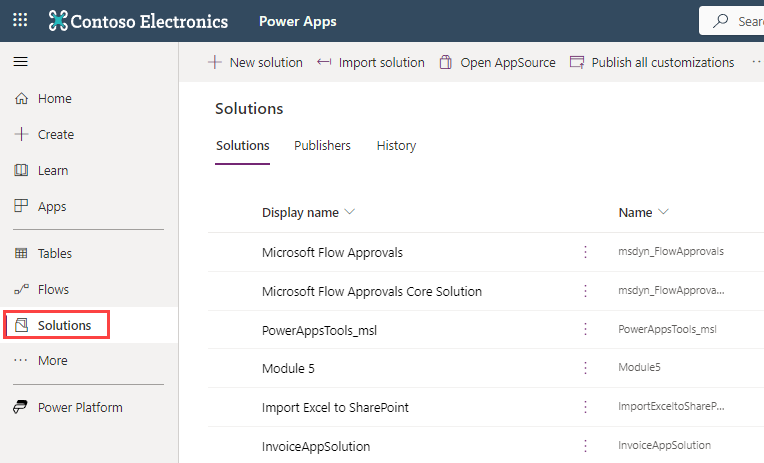The image size is (764, 463).
Task: Click the search magnifier icon
Action: click(x=721, y=21)
